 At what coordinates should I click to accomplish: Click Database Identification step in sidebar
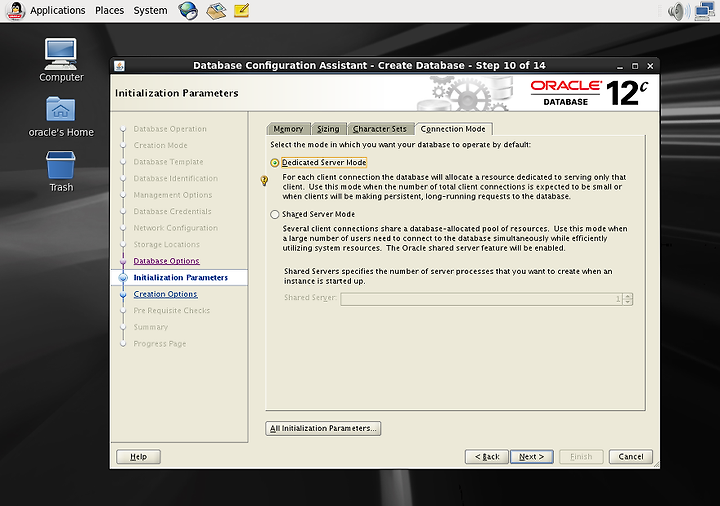point(175,179)
